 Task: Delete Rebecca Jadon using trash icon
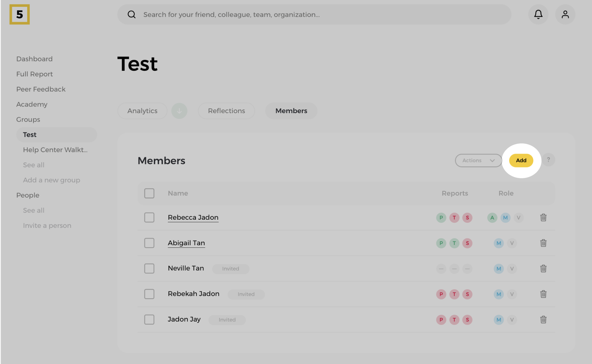pos(543,218)
